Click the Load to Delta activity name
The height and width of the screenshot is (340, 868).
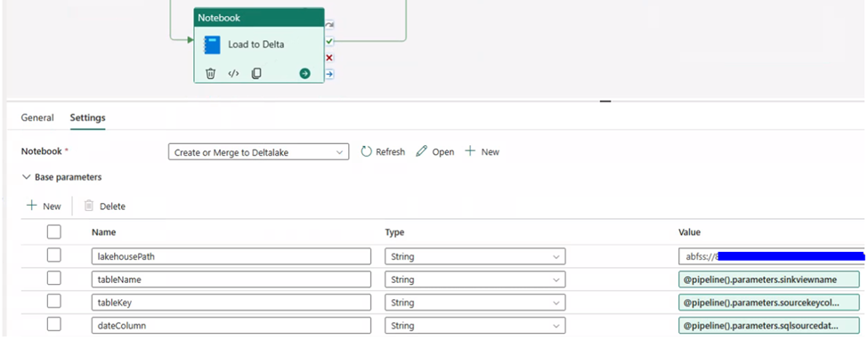tap(256, 45)
